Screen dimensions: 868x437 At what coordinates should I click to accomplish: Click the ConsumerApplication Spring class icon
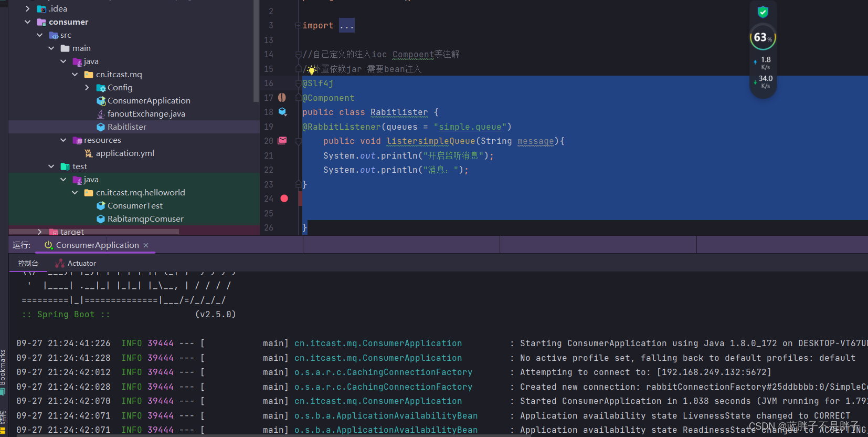click(101, 101)
